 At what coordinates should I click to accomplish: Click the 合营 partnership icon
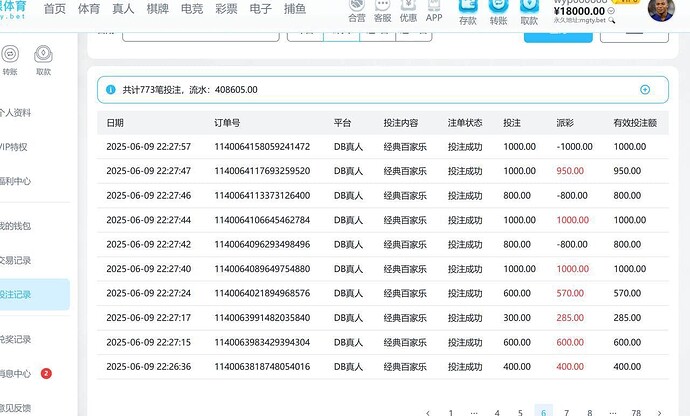pyautogui.click(x=356, y=10)
